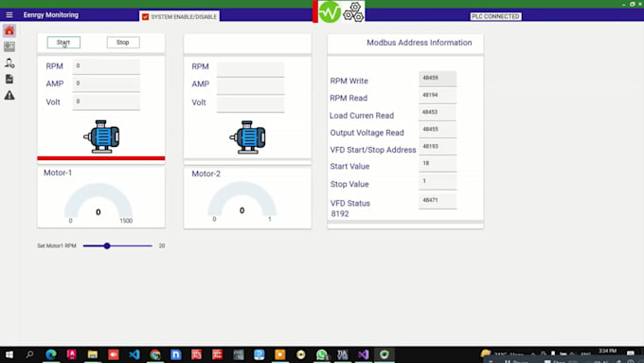Open File Explorer from taskbar

(x=93, y=354)
